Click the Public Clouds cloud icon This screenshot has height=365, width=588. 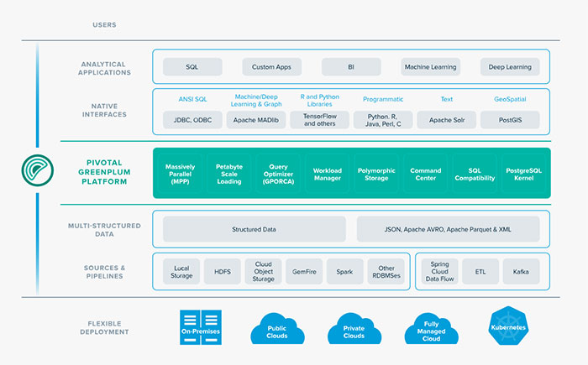276,329
